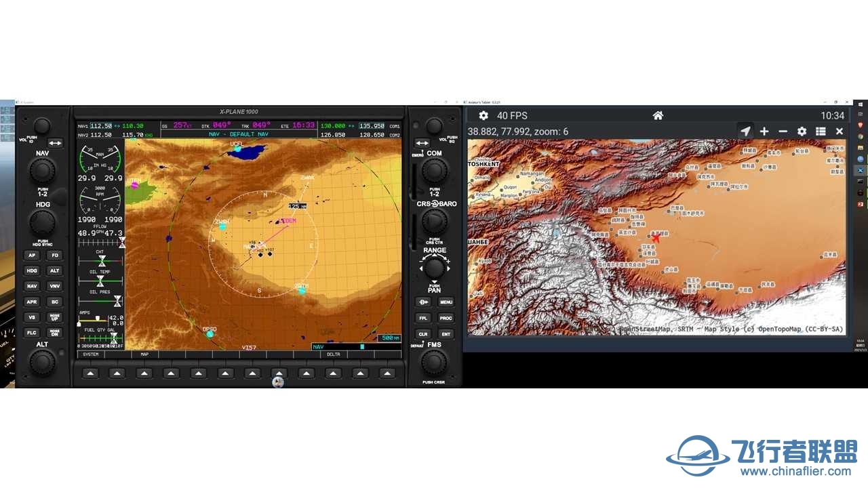Click the NAV1 standby frequency 112.50 box
This screenshot has height=488, width=868.
click(101, 126)
